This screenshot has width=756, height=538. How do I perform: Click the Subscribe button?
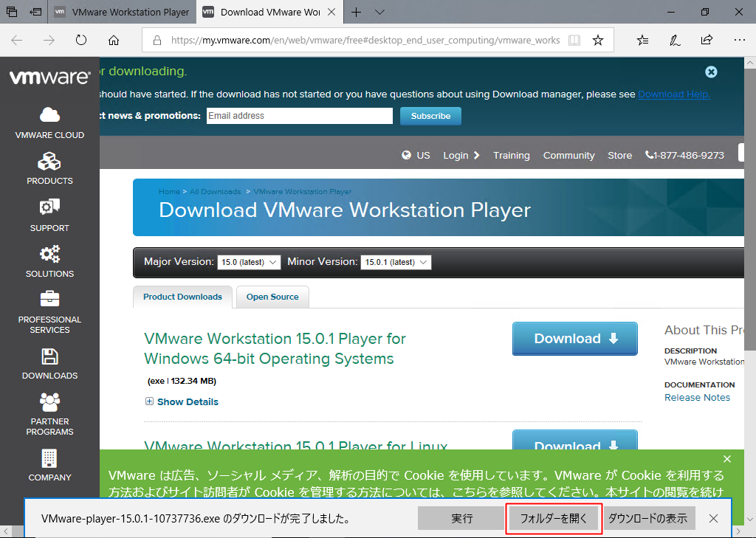[430, 116]
